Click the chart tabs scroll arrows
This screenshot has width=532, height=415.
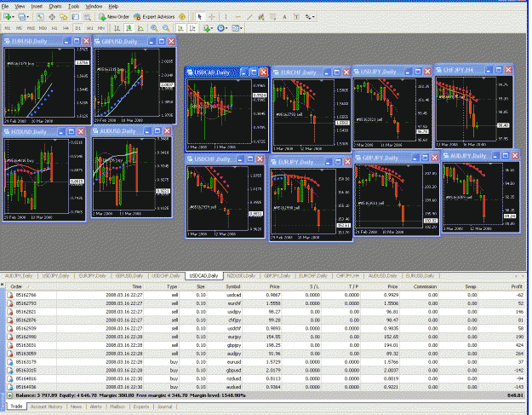(x=518, y=276)
